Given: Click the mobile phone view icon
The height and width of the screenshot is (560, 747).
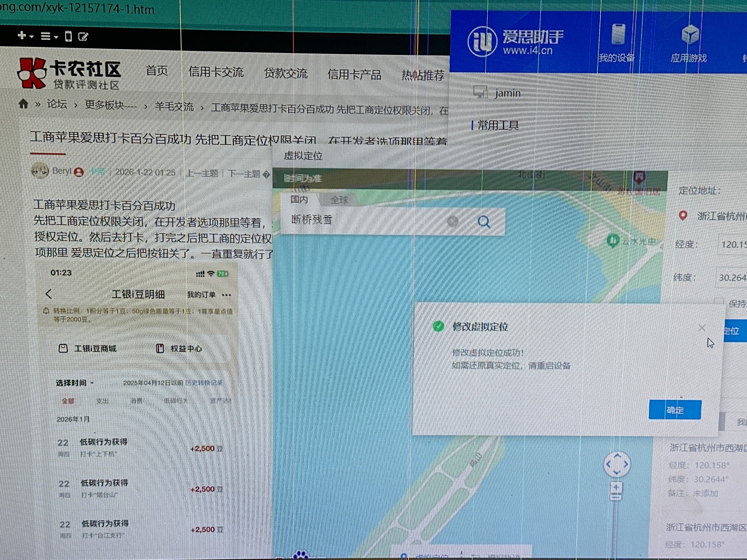Looking at the screenshot, I should click(x=68, y=36).
